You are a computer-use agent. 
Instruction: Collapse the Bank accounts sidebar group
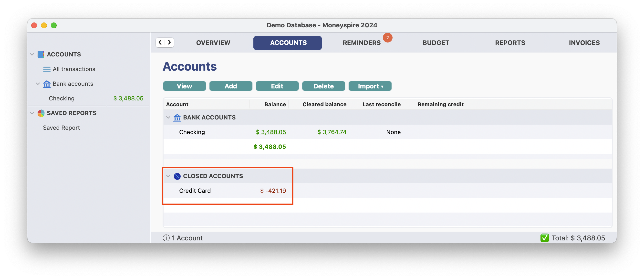38,84
